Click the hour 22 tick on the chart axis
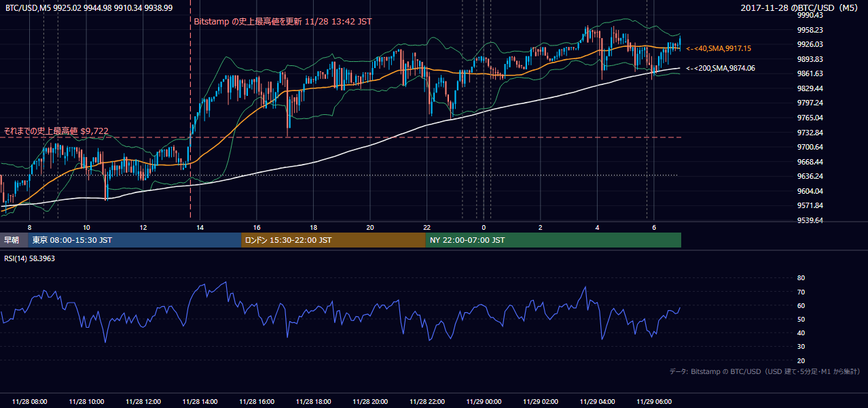 pyautogui.click(x=427, y=227)
